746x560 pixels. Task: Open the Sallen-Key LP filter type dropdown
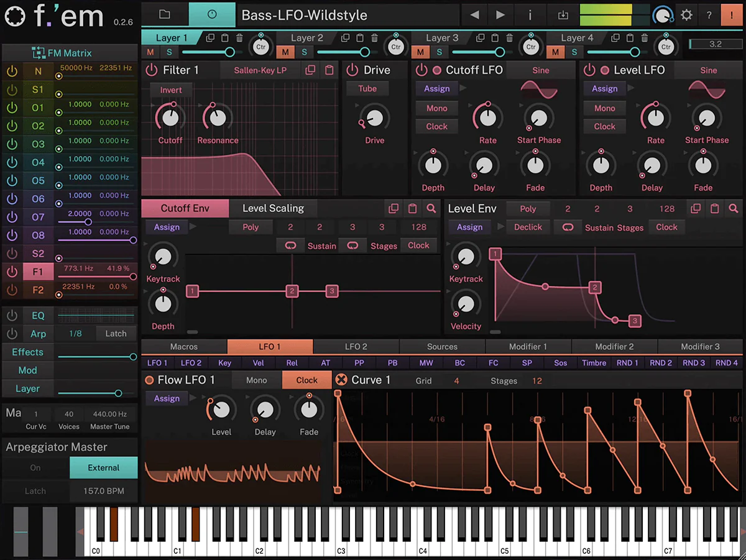tap(260, 70)
